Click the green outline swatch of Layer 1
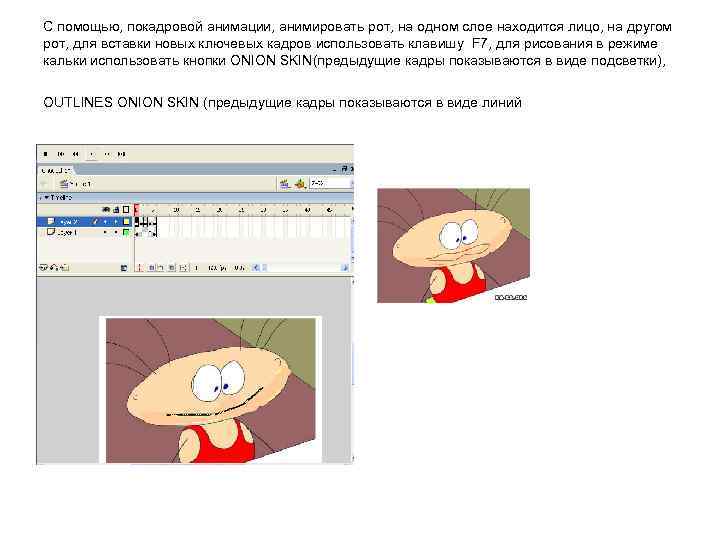Image resolution: width=720 pixels, height=540 pixels. pyautogui.click(x=126, y=232)
